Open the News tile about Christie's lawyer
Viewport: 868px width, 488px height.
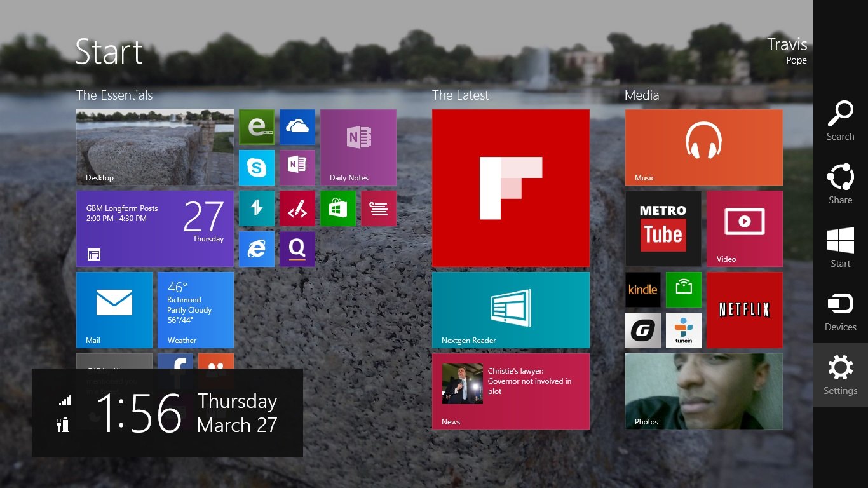[x=511, y=391]
